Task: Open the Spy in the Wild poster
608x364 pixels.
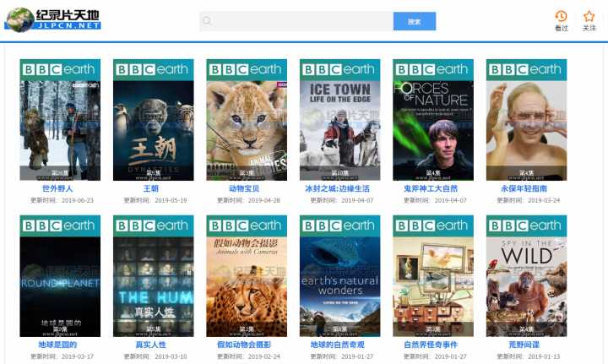Action: pyautogui.click(x=527, y=276)
